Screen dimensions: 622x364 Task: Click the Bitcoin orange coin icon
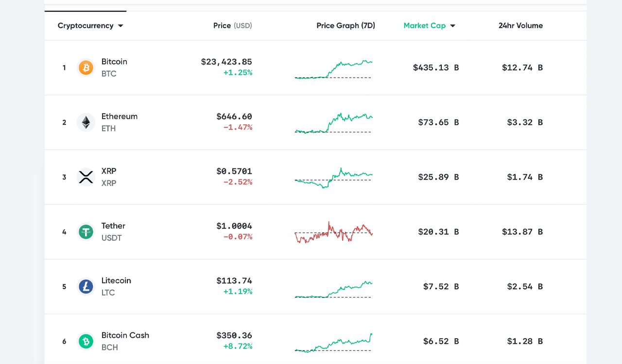[x=86, y=67]
